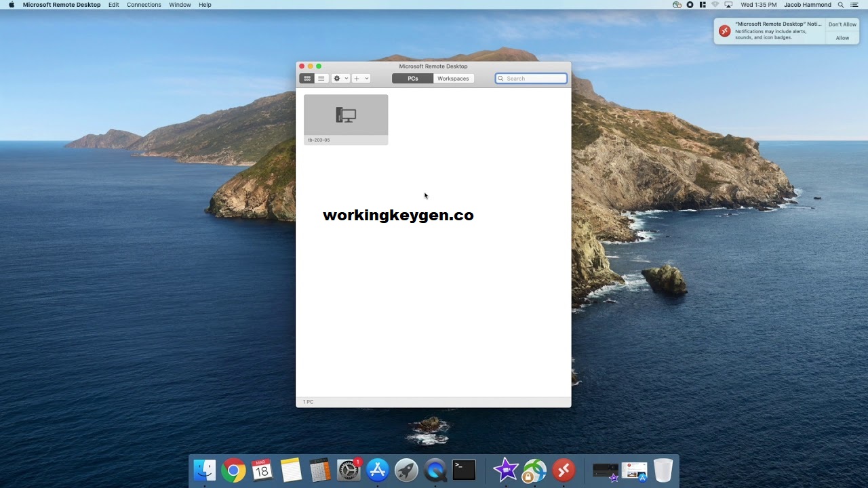Open Launchpad from the dock
868x488 pixels.
406,469
